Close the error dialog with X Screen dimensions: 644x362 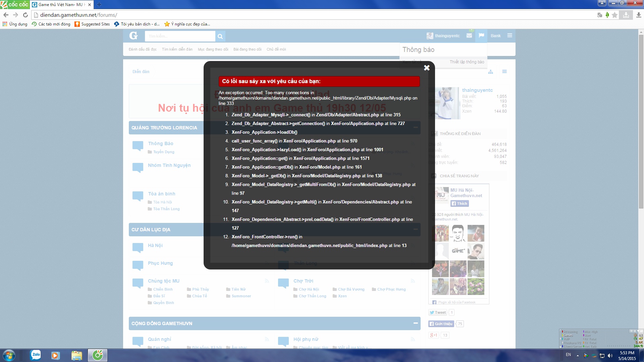click(x=427, y=68)
